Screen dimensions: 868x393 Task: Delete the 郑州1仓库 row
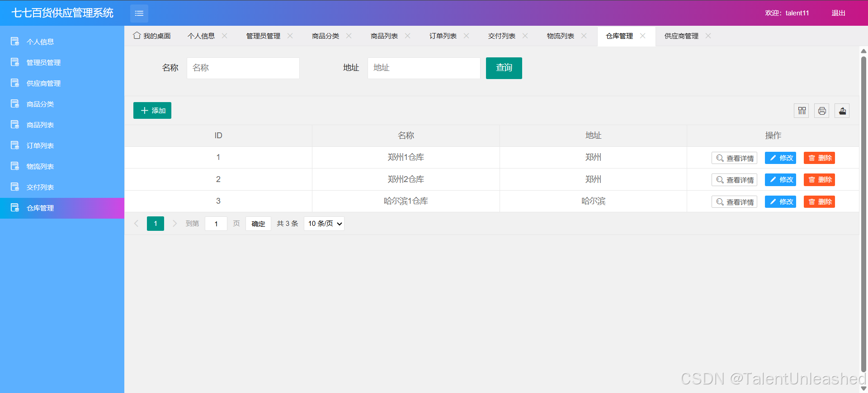point(819,158)
